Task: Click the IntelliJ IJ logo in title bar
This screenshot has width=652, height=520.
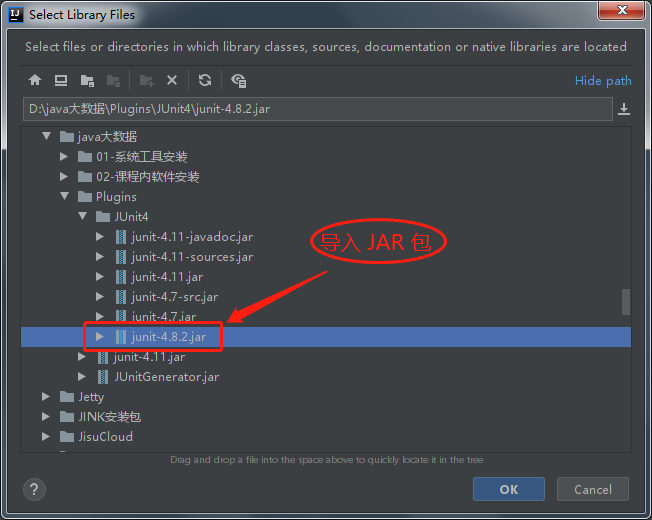Action: pyautogui.click(x=16, y=15)
